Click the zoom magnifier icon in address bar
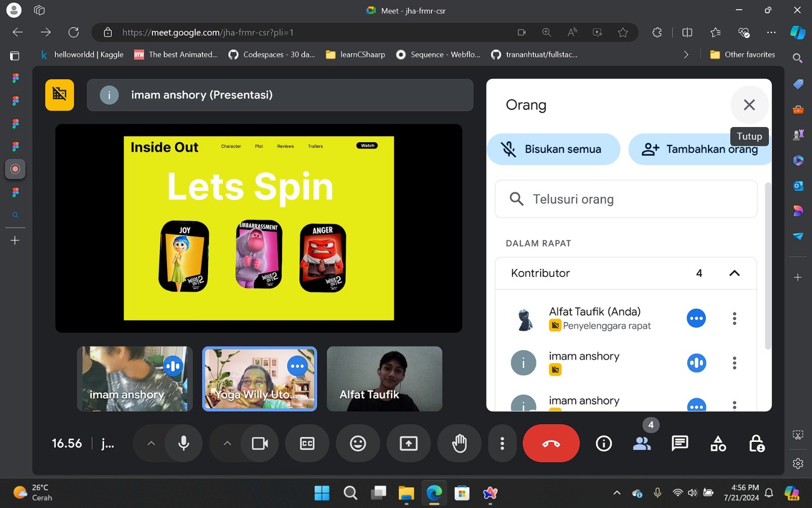812x508 pixels. pyautogui.click(x=547, y=33)
